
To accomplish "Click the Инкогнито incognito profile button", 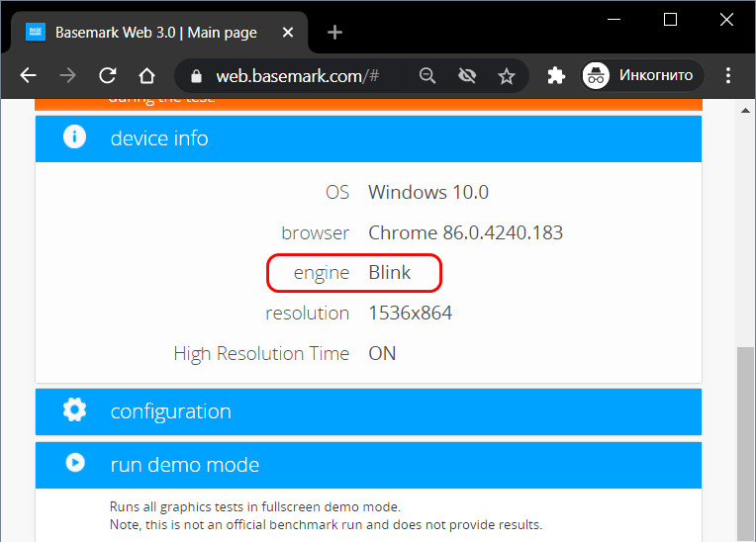I will [x=642, y=75].
